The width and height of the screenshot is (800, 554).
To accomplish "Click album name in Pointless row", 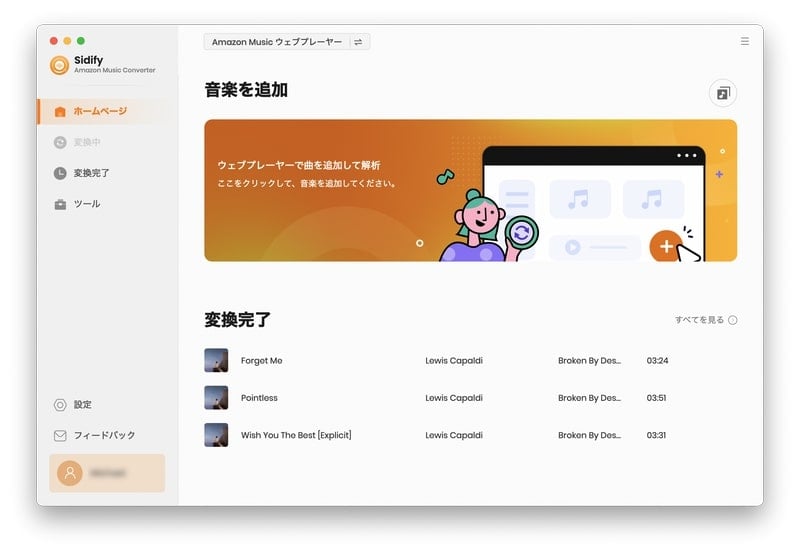I will pos(589,398).
